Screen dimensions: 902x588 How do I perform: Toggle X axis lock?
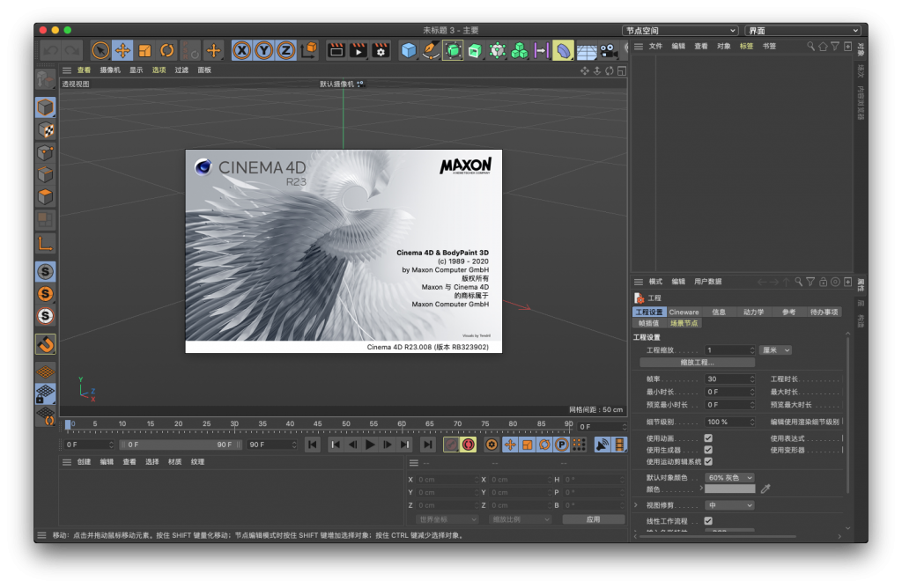241,50
